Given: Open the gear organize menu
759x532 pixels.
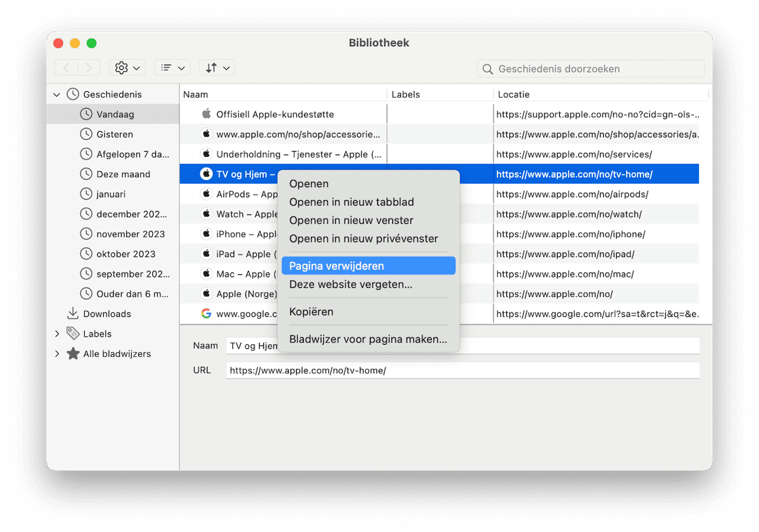Looking at the screenshot, I should pyautogui.click(x=127, y=68).
